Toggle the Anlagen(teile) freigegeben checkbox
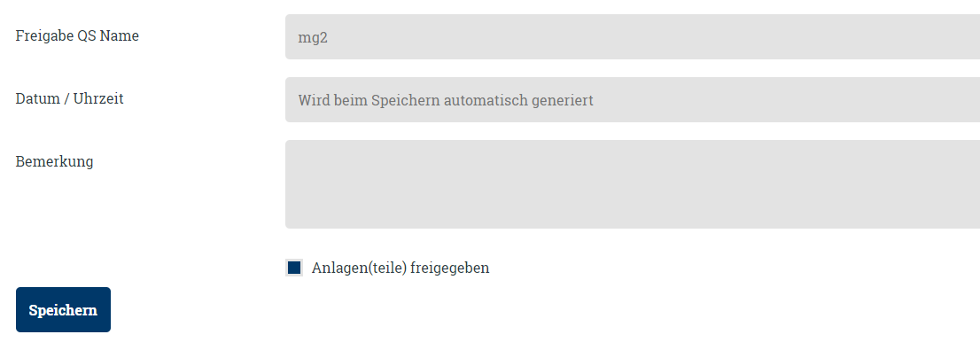Screen dimensions: 980x350 (294, 268)
